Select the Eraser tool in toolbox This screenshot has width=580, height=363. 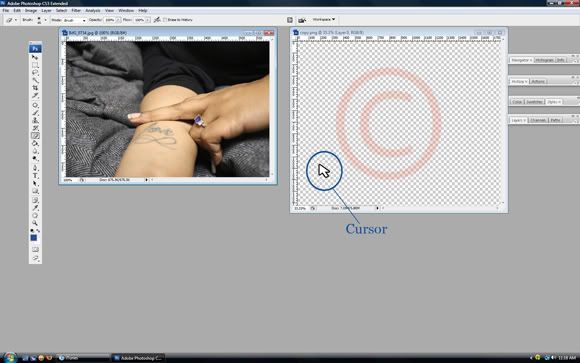[35, 136]
